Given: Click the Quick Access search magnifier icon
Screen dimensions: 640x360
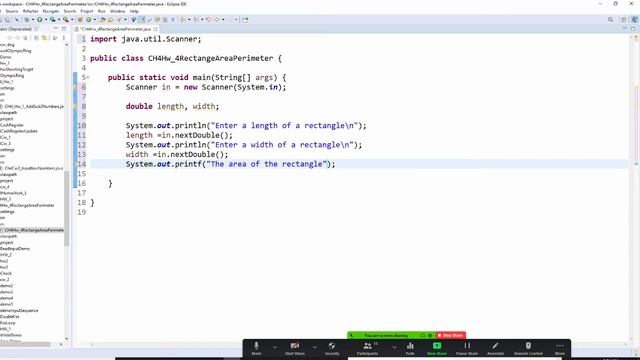Looking at the screenshot, I should 611,20.
